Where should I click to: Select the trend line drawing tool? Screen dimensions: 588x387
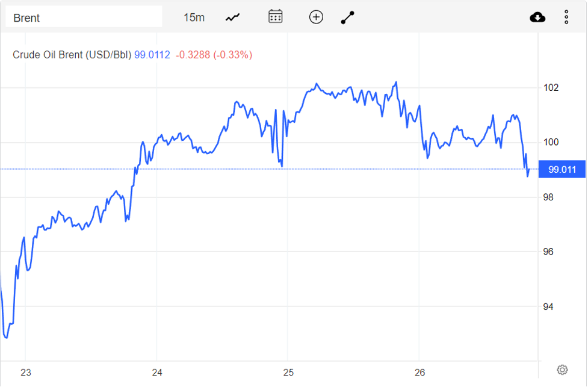point(348,17)
